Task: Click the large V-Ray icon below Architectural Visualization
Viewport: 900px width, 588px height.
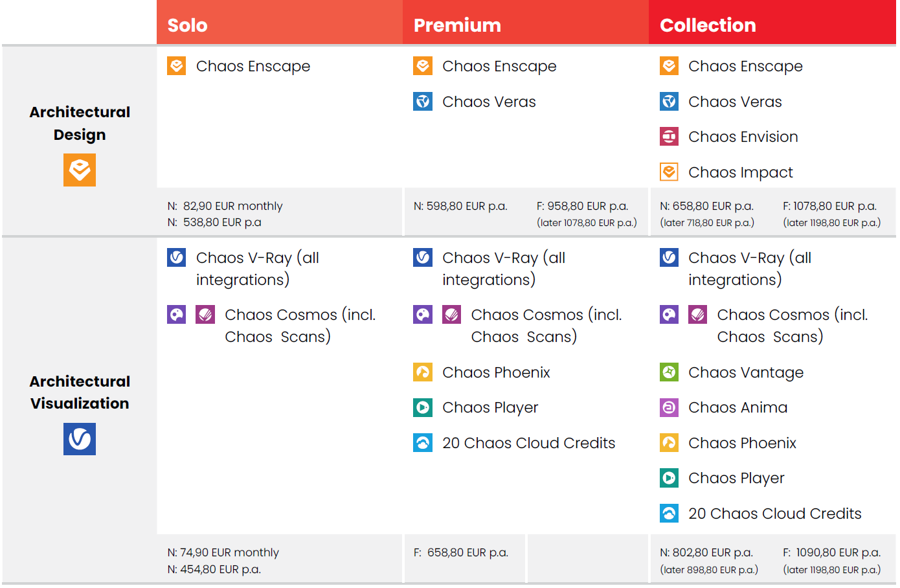Action: point(80,439)
